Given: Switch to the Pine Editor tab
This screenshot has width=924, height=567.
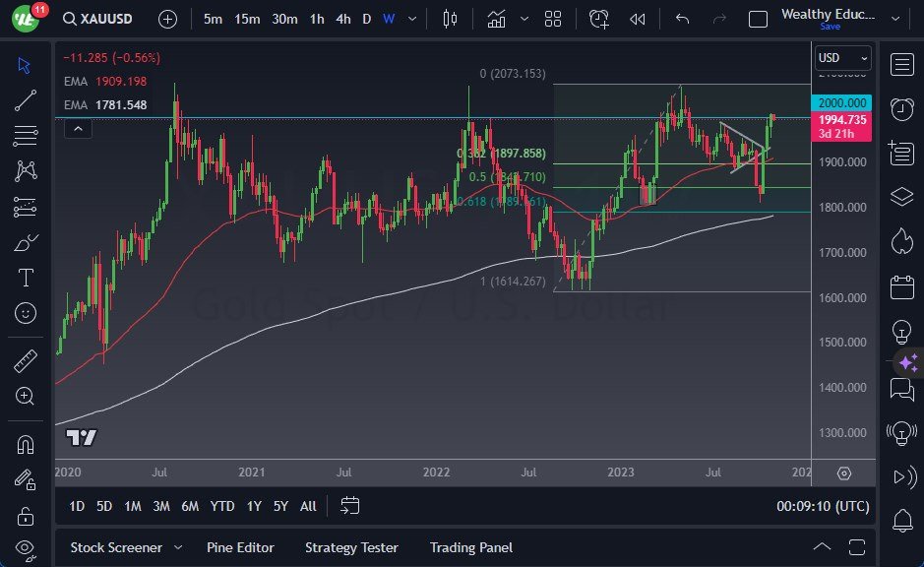Looking at the screenshot, I should [x=240, y=547].
